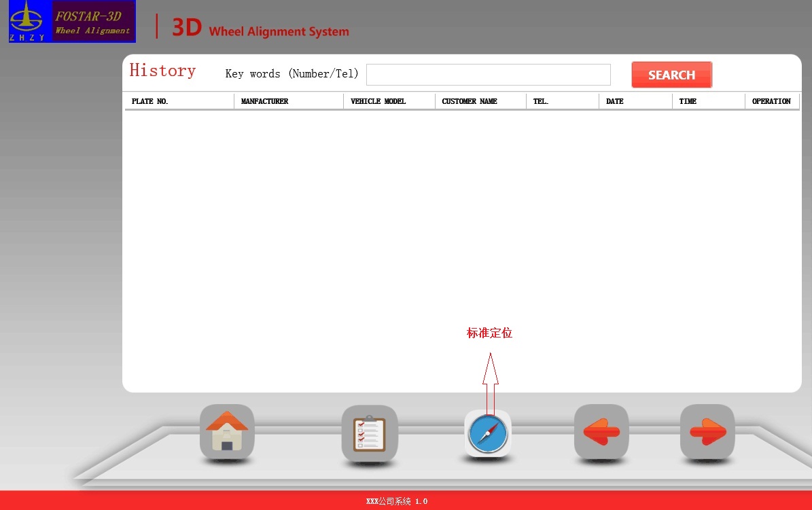Click the History heading
This screenshot has height=510, width=812.
coord(162,71)
